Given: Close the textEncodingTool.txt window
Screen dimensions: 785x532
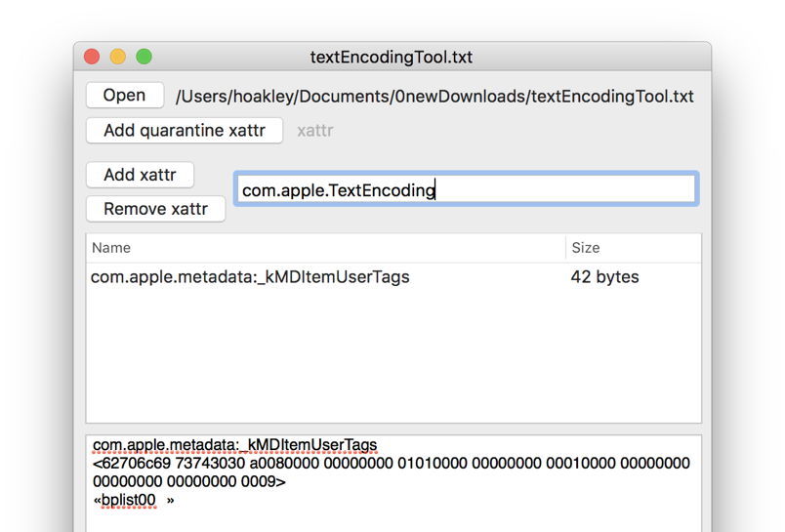Looking at the screenshot, I should pos(93,58).
